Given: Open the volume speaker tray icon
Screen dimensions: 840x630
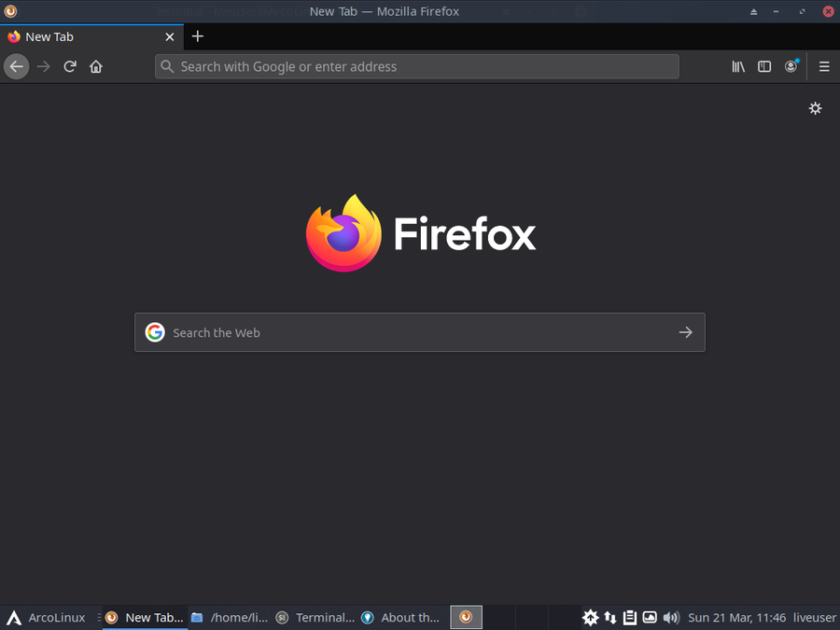Looking at the screenshot, I should (x=671, y=618).
